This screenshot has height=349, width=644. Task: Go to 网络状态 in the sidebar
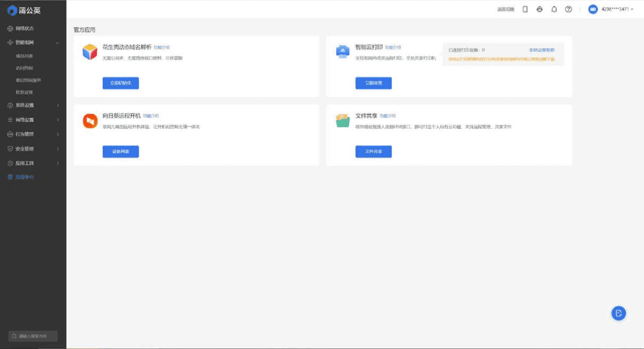pos(24,28)
